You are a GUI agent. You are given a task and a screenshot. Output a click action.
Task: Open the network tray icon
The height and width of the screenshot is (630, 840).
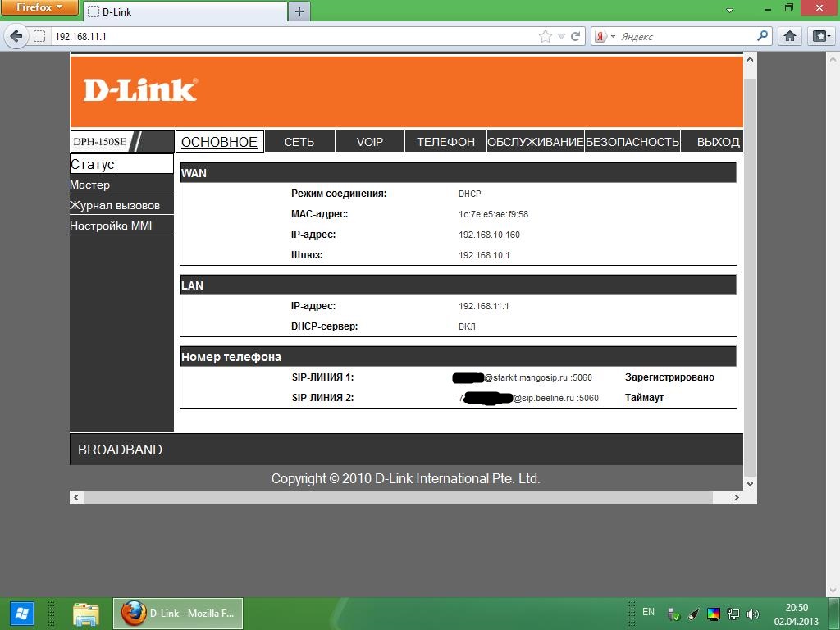[733, 614]
